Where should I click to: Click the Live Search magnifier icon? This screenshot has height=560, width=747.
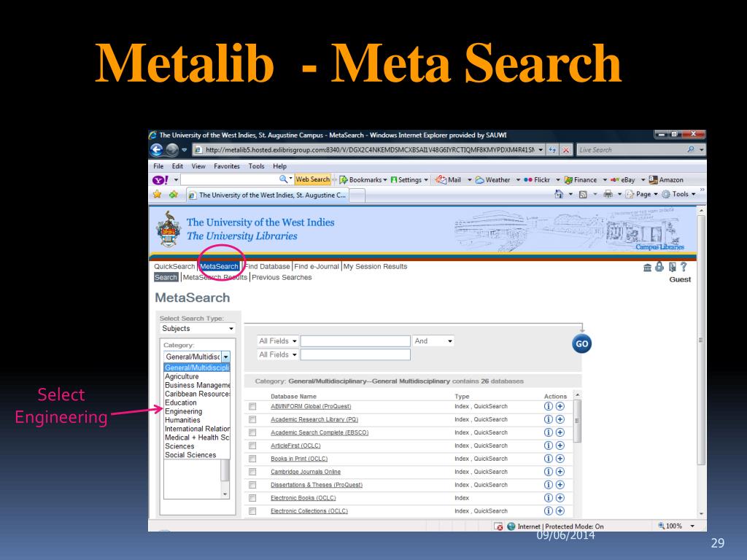[690, 149]
